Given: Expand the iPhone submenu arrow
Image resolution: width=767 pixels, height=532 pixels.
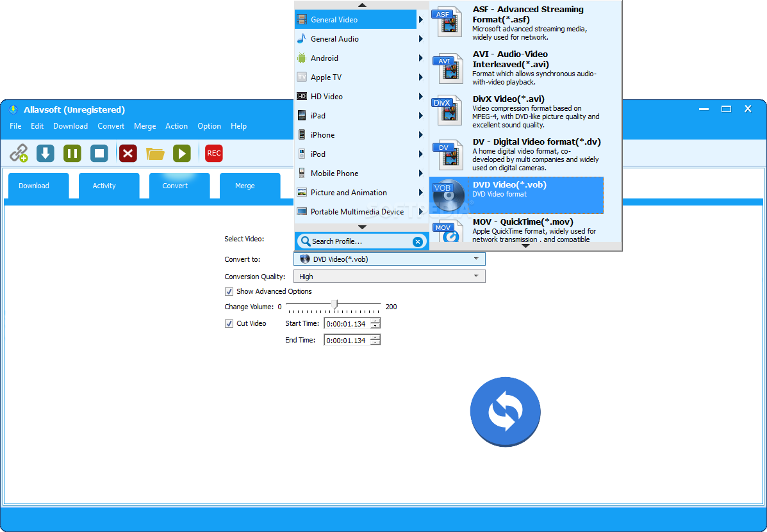Looking at the screenshot, I should (x=421, y=135).
